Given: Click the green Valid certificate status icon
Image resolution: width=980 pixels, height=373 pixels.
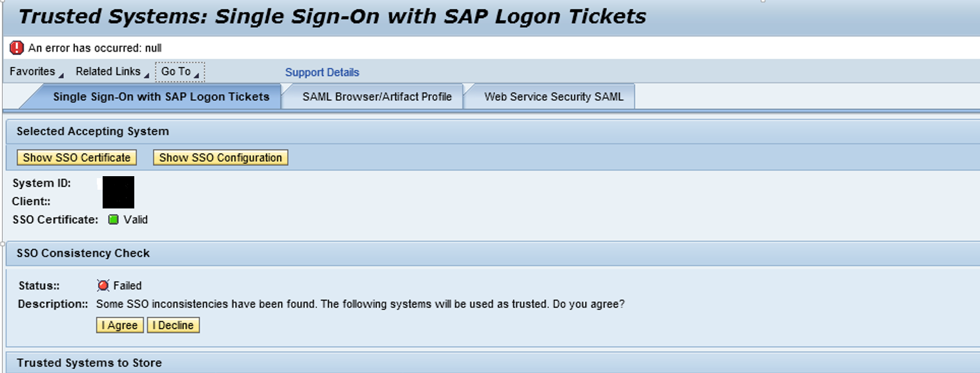Looking at the screenshot, I should (x=114, y=219).
